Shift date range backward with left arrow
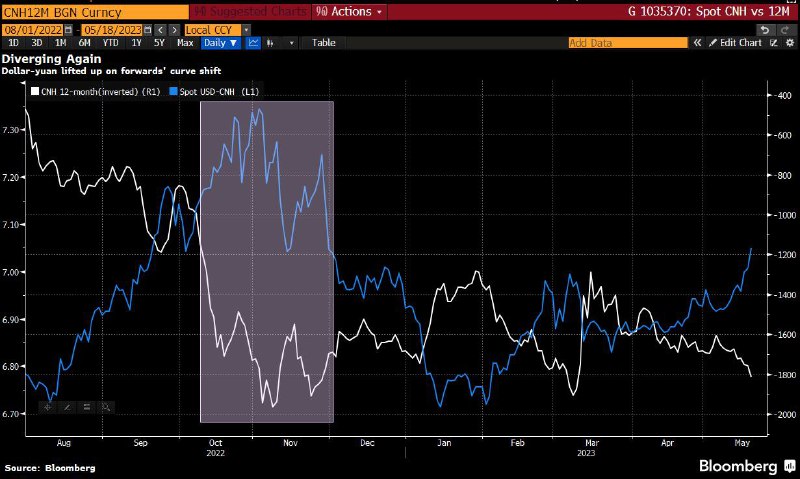This screenshot has height=479, width=800. [160, 30]
